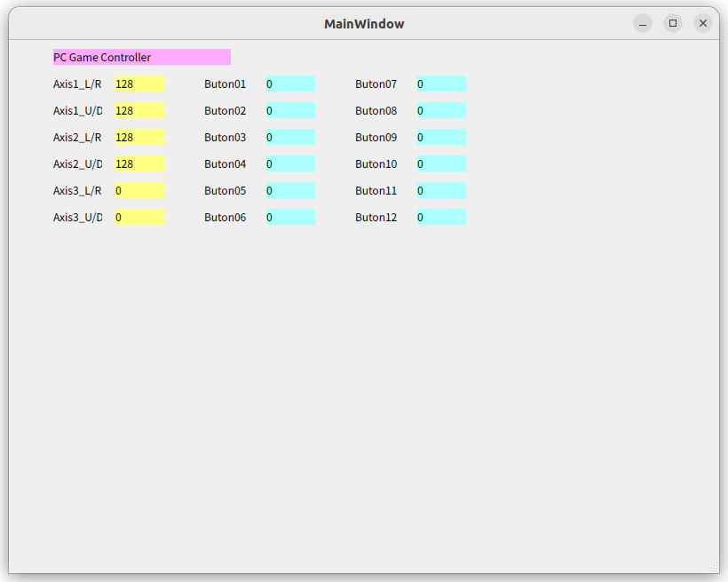The image size is (728, 582).
Task: Select the Buton07 cyan value box
Action: [439, 84]
